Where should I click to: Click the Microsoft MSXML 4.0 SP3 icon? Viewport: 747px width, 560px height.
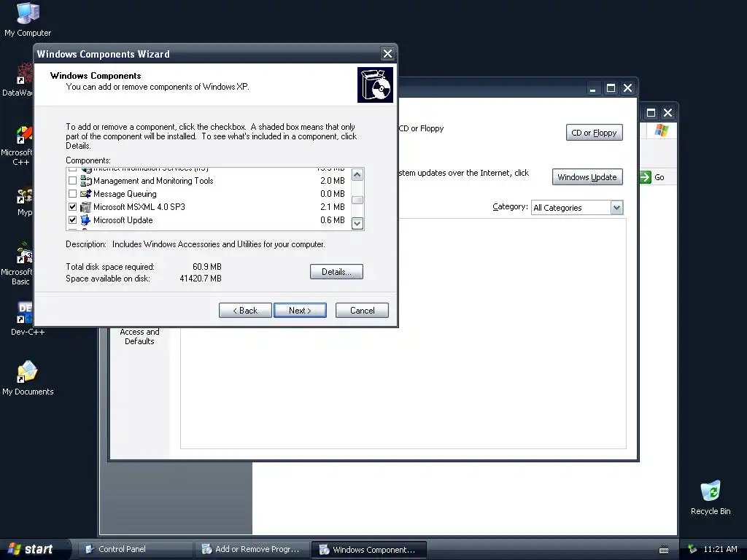[86, 207]
